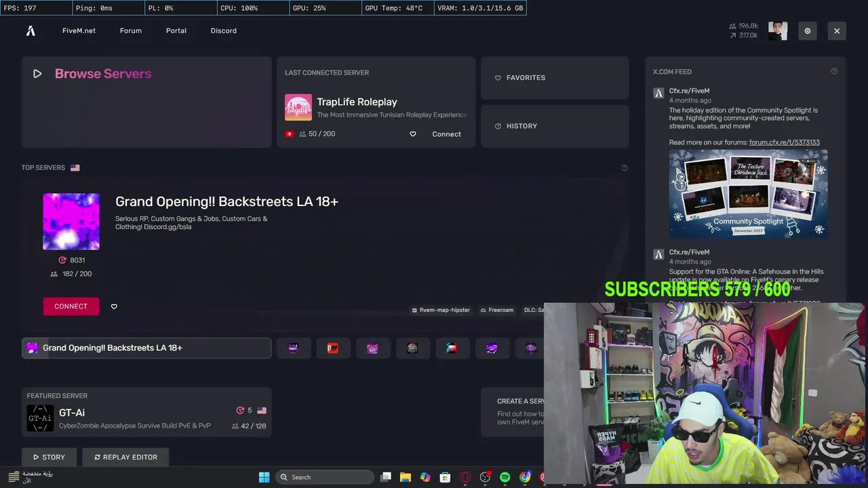Open Opera browser from the taskbar
The image size is (868, 488).
pyautogui.click(x=465, y=477)
